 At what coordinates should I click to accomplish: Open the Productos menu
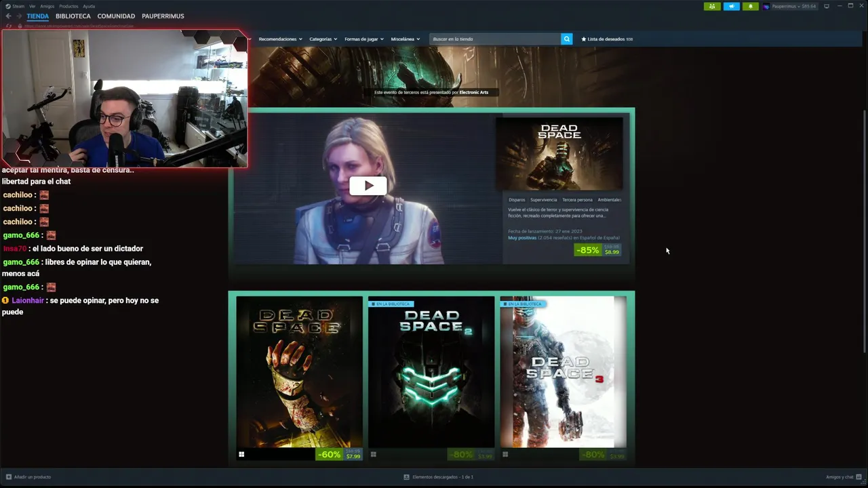(x=68, y=6)
